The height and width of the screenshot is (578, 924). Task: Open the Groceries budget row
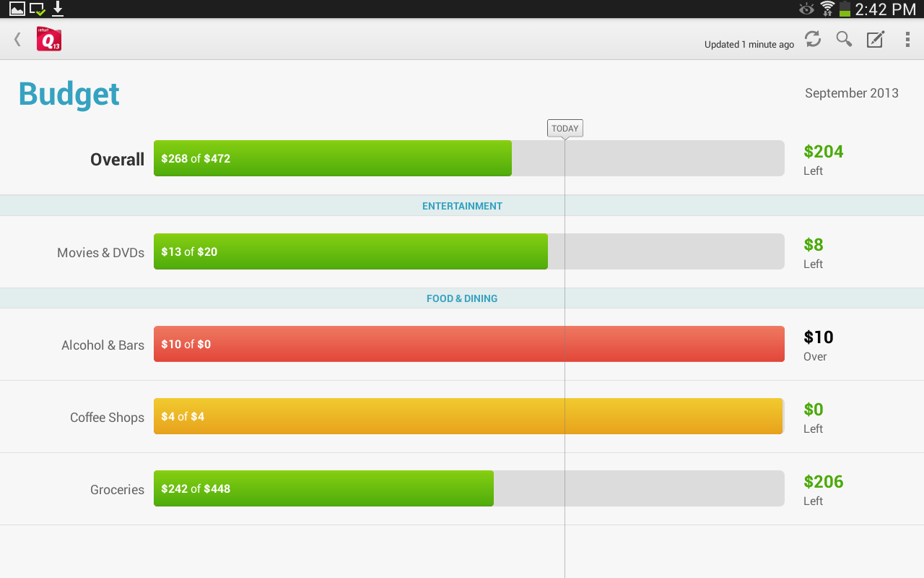coord(323,488)
